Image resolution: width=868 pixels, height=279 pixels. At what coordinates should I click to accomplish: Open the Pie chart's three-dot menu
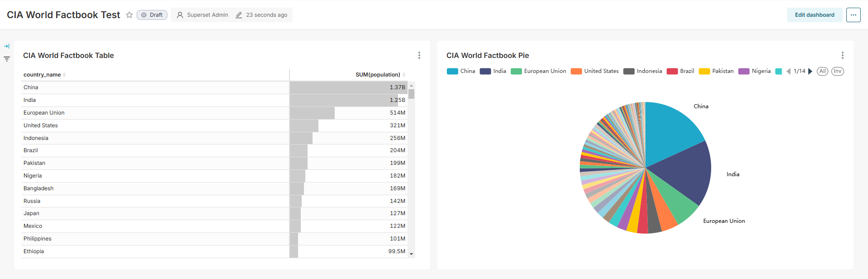coord(842,55)
